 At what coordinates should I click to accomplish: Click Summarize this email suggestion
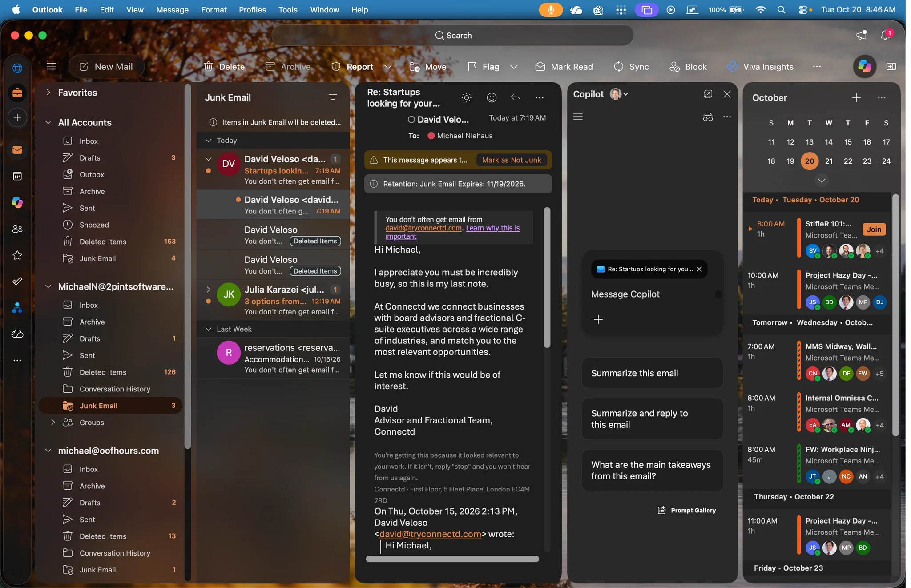pyautogui.click(x=652, y=373)
